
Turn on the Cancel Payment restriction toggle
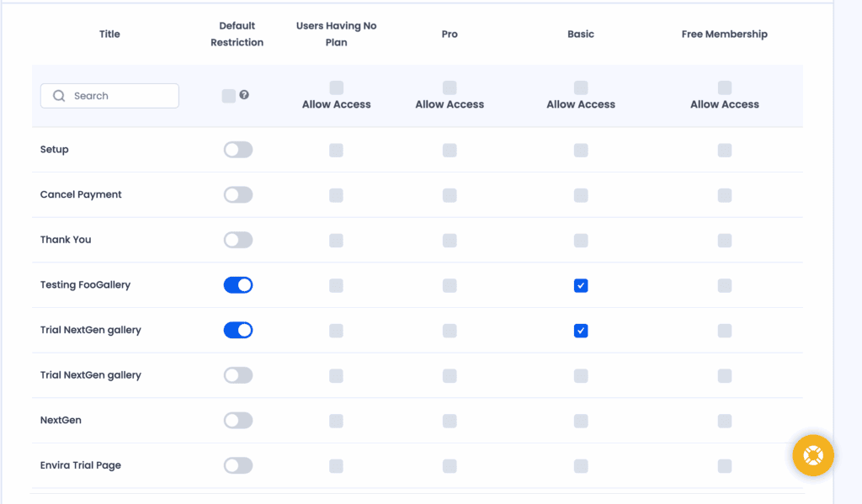[238, 194]
